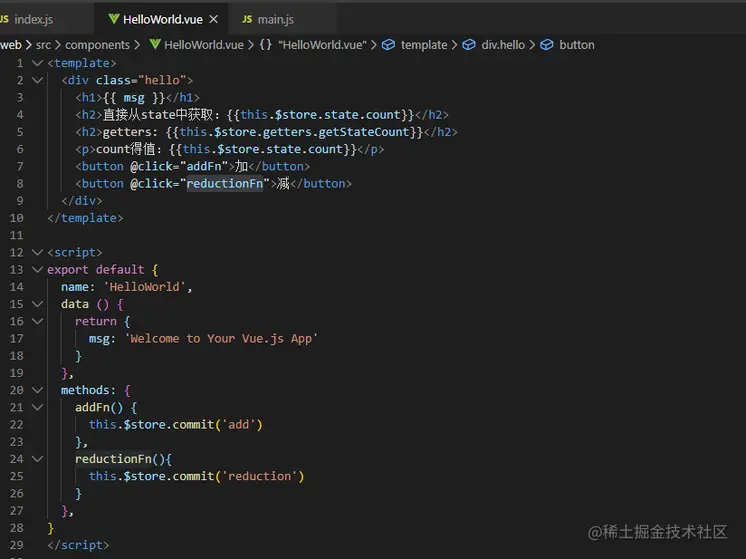Click the commit('reduction') call on line 25
The height and width of the screenshot is (559, 746).
(x=238, y=476)
